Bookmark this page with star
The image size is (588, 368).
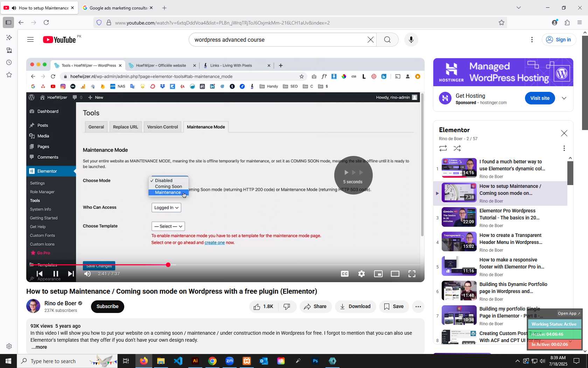[502, 23]
